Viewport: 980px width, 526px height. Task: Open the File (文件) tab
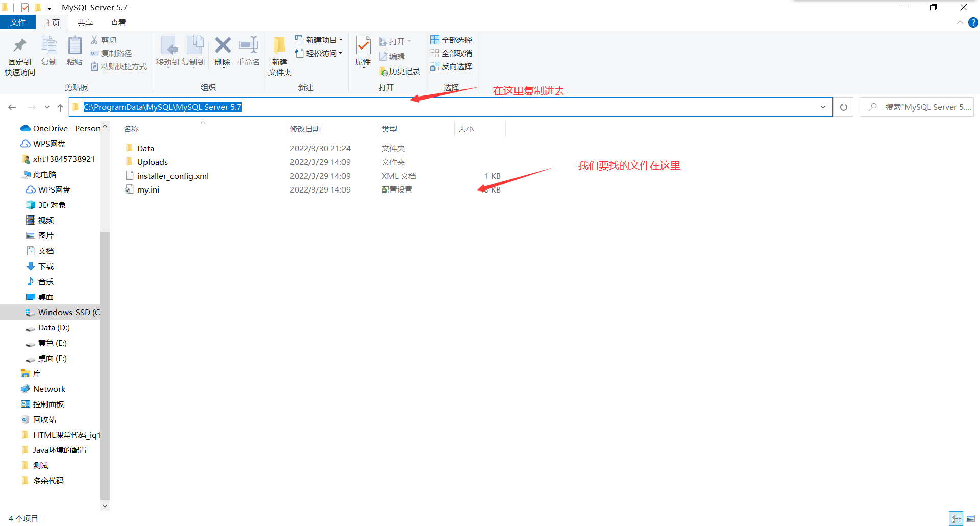tap(18, 22)
